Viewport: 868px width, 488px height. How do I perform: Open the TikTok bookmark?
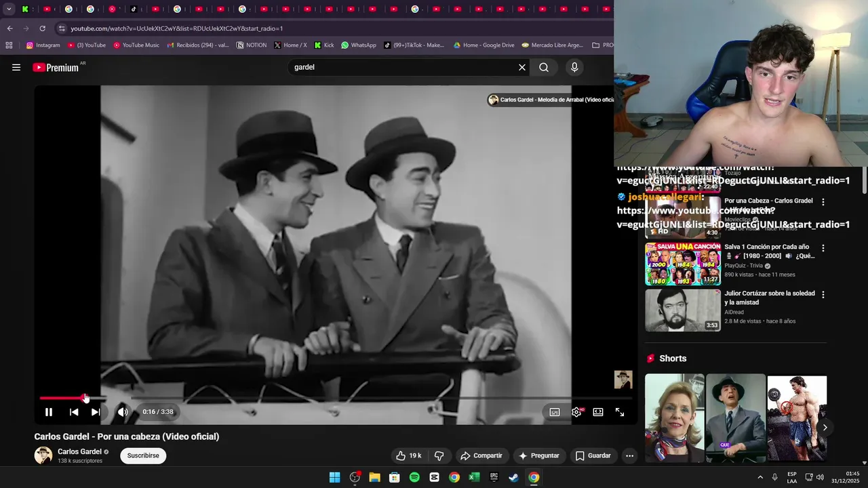[414, 45]
